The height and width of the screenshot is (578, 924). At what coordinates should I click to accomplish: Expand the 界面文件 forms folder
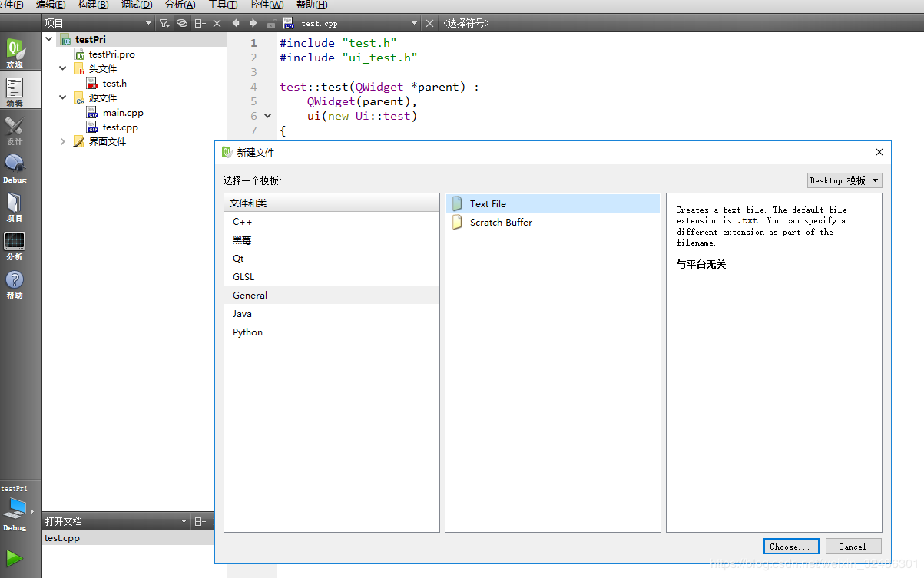(63, 142)
